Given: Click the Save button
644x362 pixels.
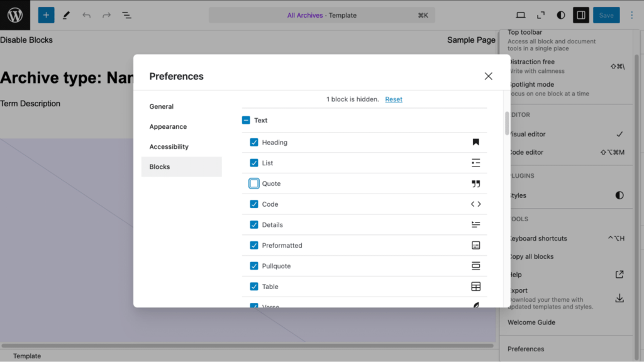Looking at the screenshot, I should [x=606, y=15].
